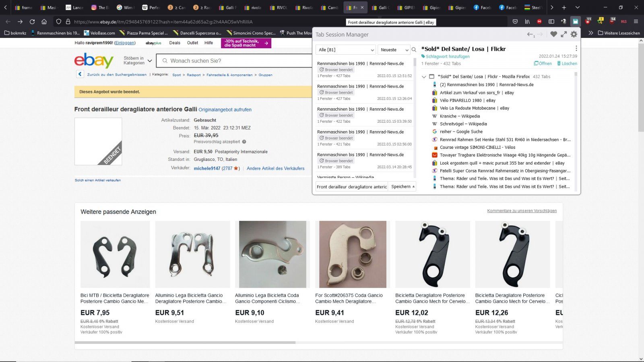Image resolution: width=644 pixels, height=362 pixels.
Task: Click Löschen to delete the session
Action: pyautogui.click(x=567, y=64)
